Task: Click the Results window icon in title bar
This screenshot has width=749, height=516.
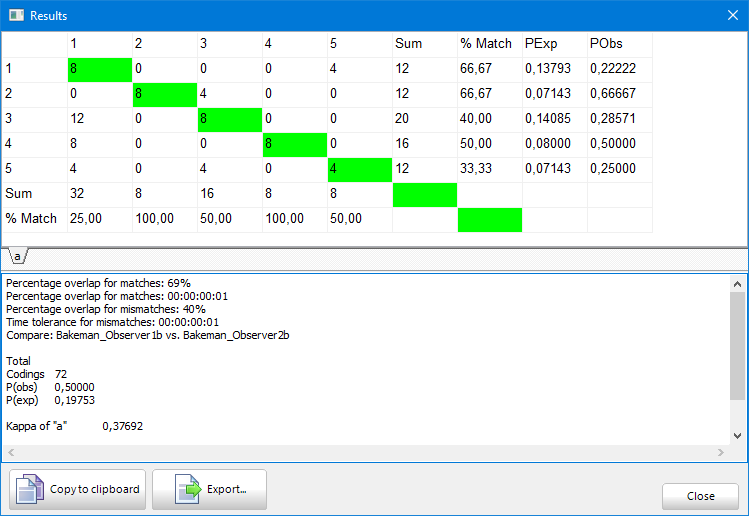Action: [x=16, y=16]
